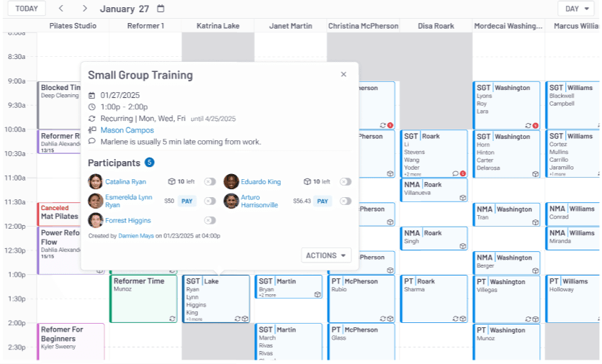The width and height of the screenshot is (602, 364).
Task: Click package icon beside Eduardo King
Action: [307, 182]
